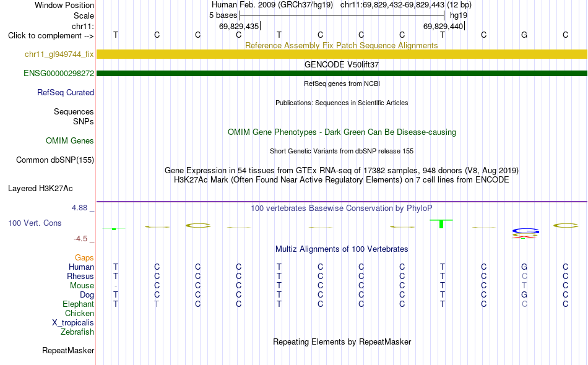
Task: Click the Zebrafish species label
Action: point(77,332)
